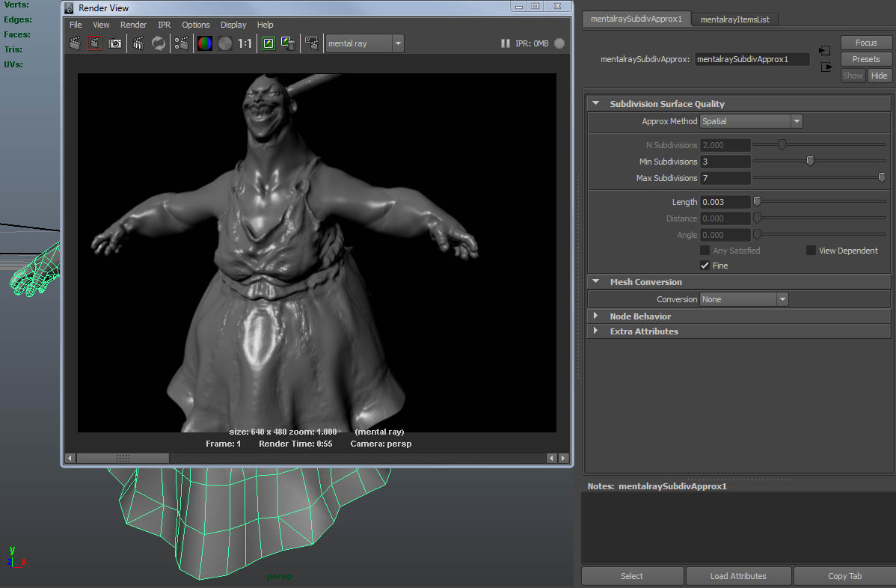Click the Focus button
The image size is (896, 588).
pos(866,43)
